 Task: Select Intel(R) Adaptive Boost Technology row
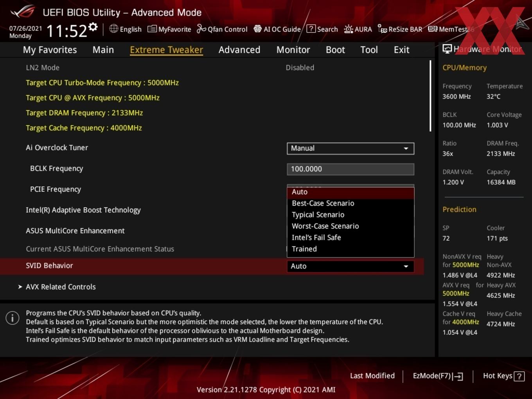pos(83,210)
